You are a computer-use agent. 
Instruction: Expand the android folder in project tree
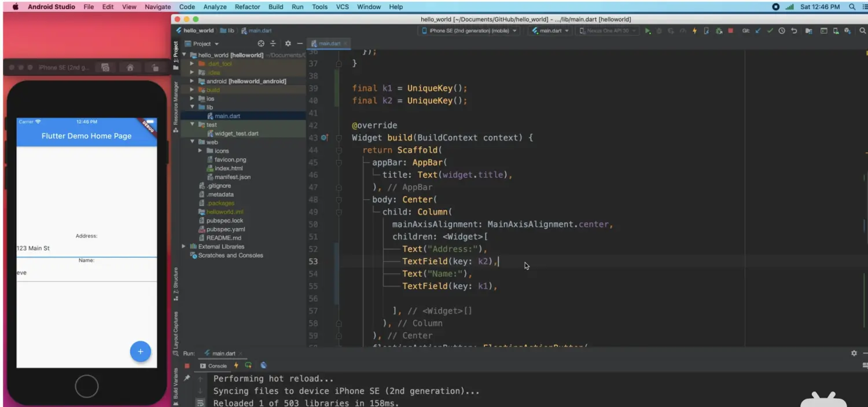click(192, 81)
